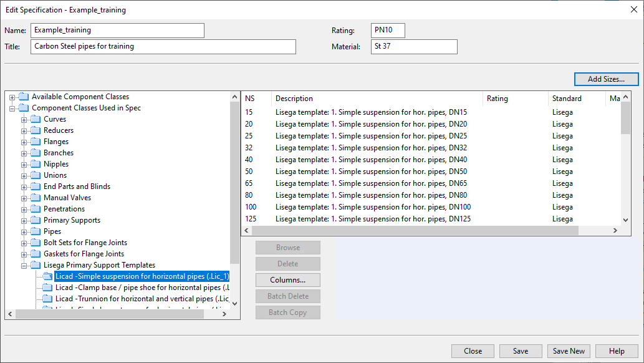Viewport: 644px width, 363px height.
Task: Click in the Title text field
Action: point(163,47)
